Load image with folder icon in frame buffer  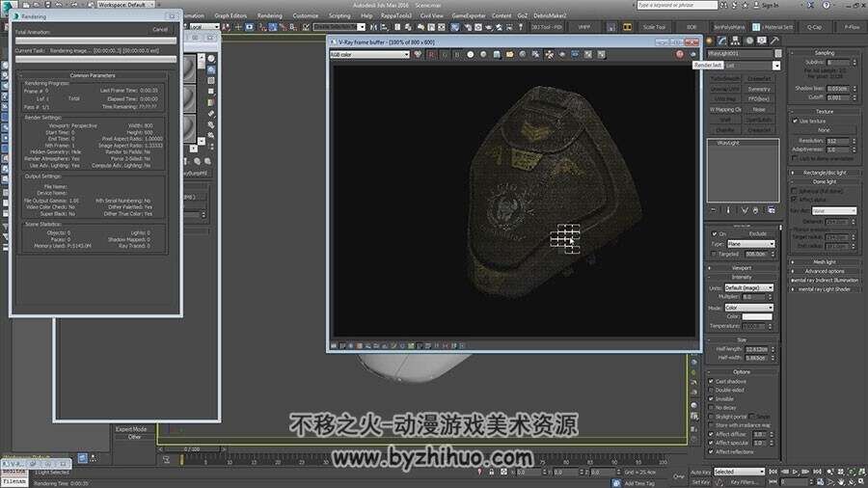click(x=509, y=54)
